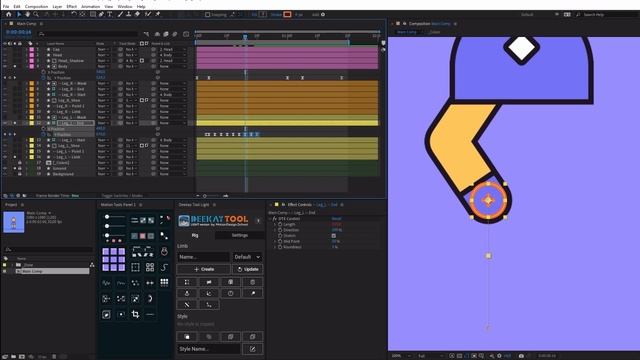Switch to the Rig tab in Deekay Tool
The height and width of the screenshot is (360, 640).
[195, 235]
